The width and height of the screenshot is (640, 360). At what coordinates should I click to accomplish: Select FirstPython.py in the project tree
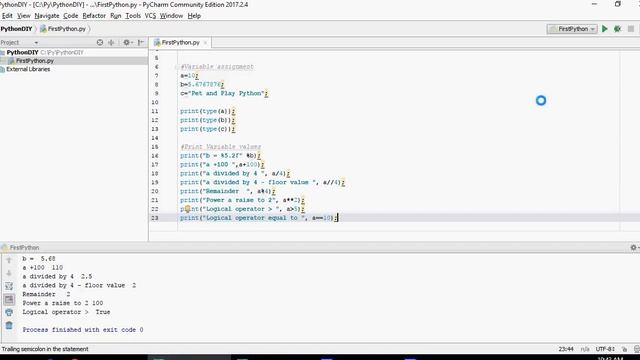34,61
